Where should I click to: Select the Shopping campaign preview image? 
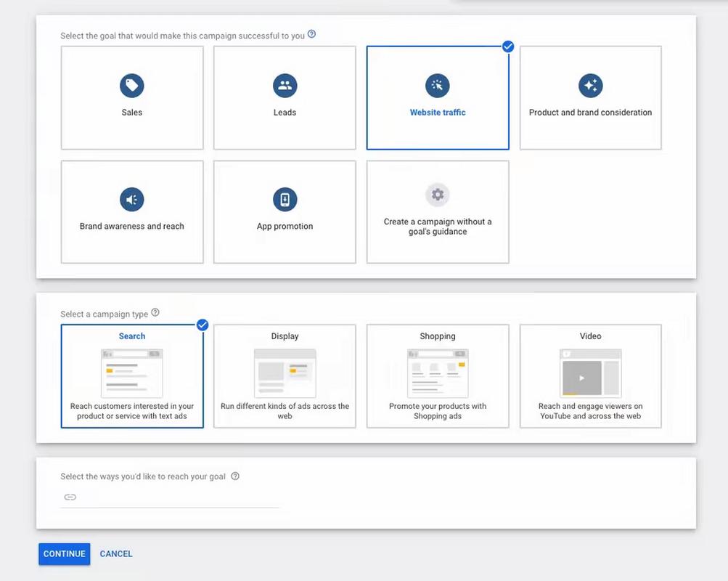click(438, 373)
